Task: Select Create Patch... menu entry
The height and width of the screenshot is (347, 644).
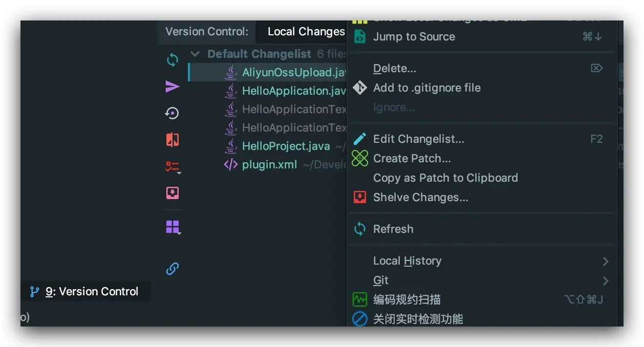Action: point(412,159)
